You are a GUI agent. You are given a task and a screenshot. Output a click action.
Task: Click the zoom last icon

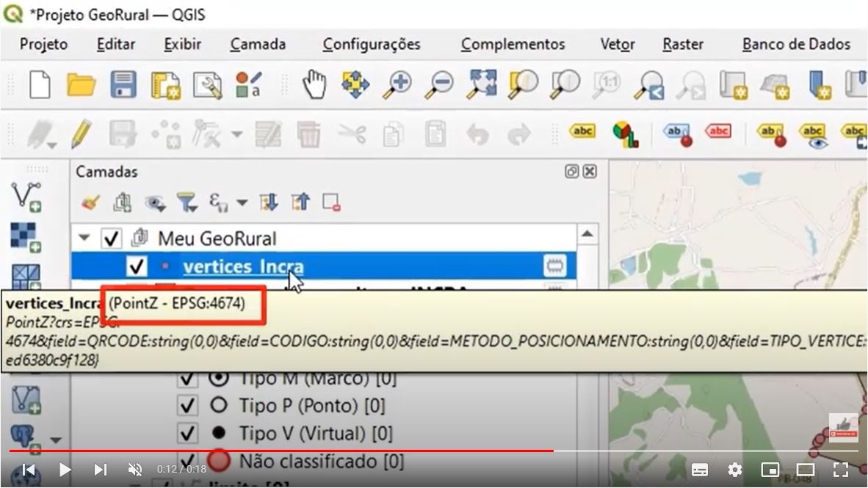coord(649,85)
